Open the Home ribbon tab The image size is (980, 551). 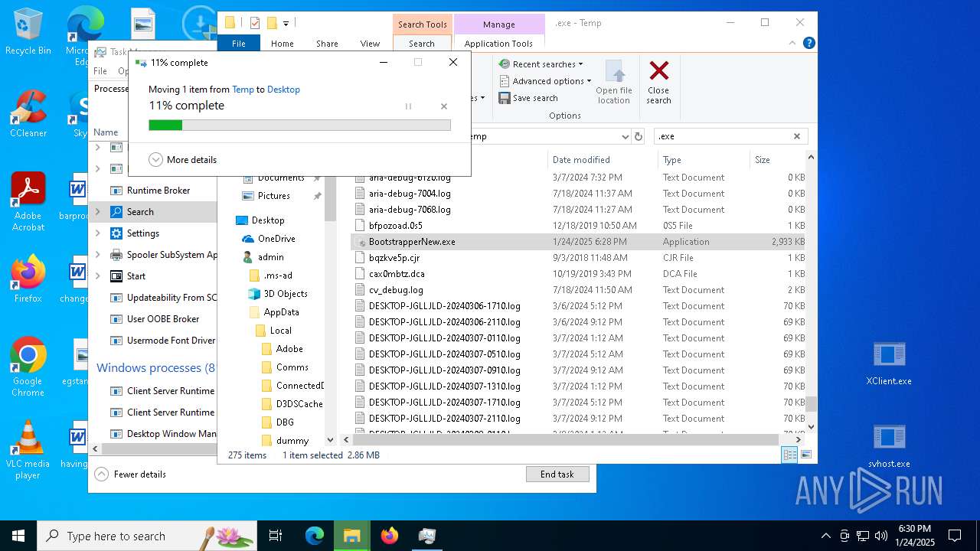pyautogui.click(x=283, y=44)
